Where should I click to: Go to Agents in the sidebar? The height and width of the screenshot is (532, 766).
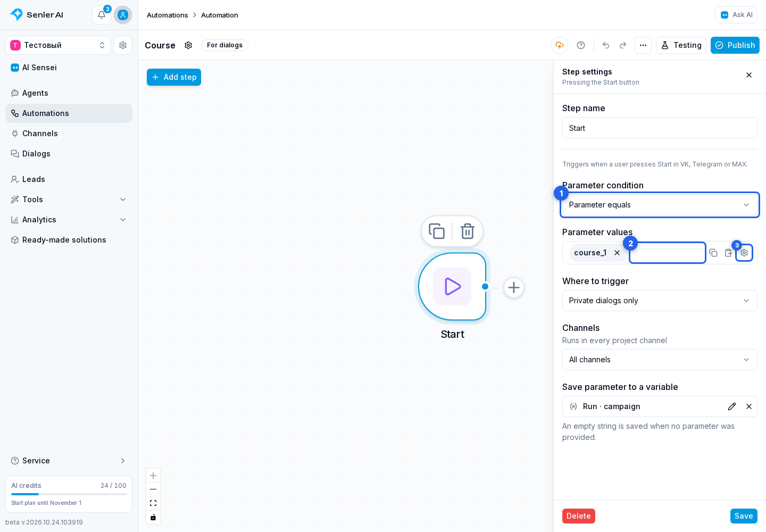[69, 93]
